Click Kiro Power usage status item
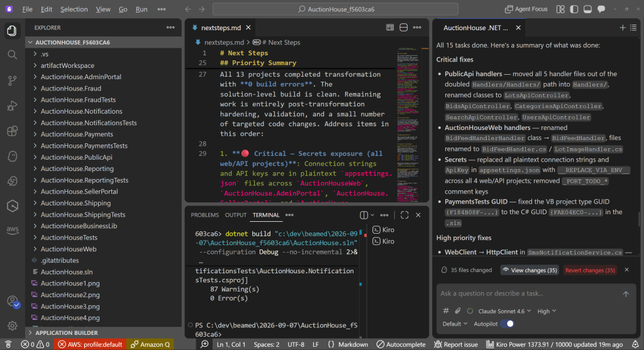The image size is (644, 350). 555,345
